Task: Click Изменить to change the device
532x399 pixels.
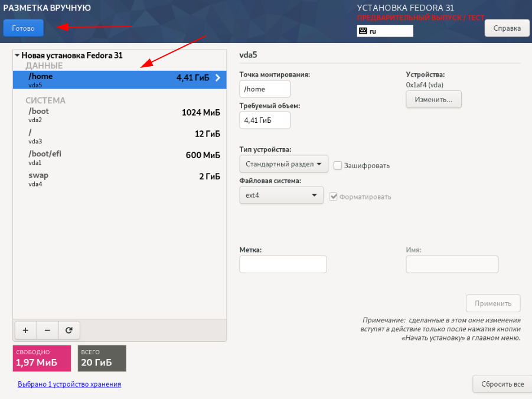Action: 433,99
